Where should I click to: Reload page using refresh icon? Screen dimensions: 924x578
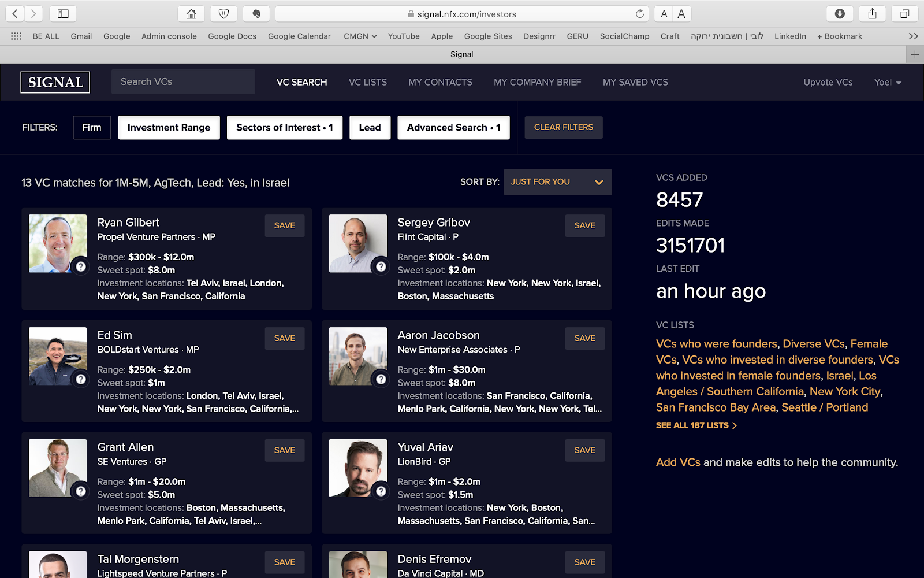640,14
